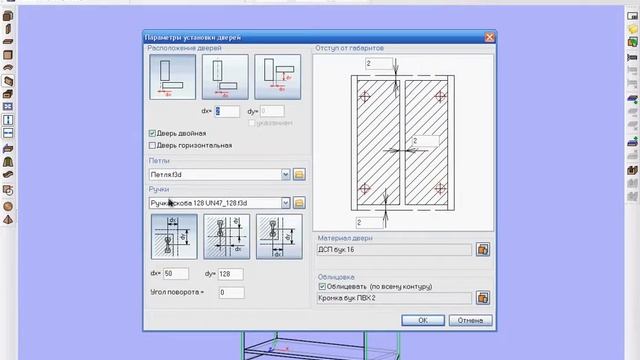Select first handle position scheme thumbnail

click(174, 237)
